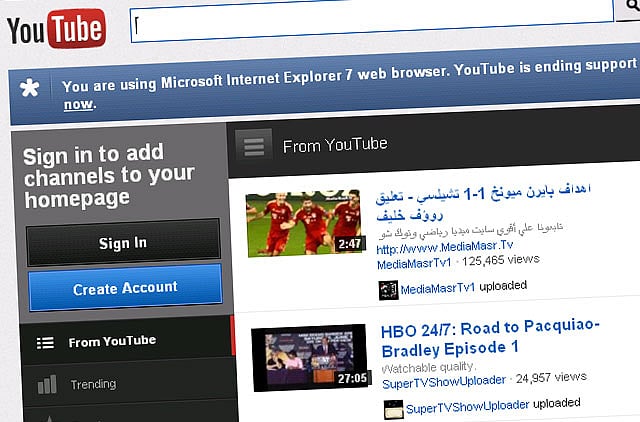Follow the http://www.MediaMasr.Tv link
The height and width of the screenshot is (422, 640).
444,247
